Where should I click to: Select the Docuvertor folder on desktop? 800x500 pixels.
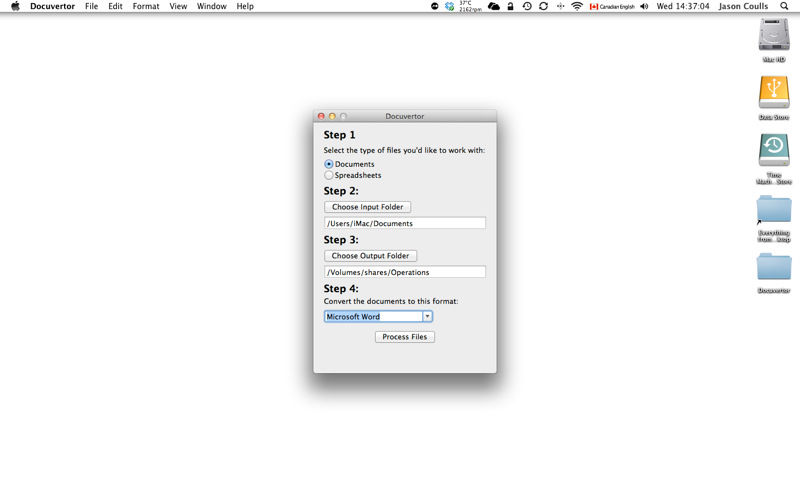click(x=774, y=267)
